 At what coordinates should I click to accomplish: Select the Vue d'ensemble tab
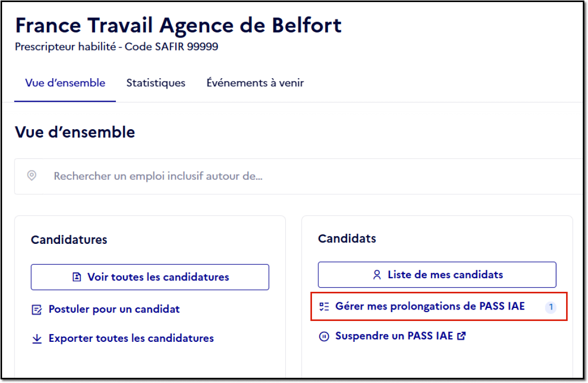point(65,83)
